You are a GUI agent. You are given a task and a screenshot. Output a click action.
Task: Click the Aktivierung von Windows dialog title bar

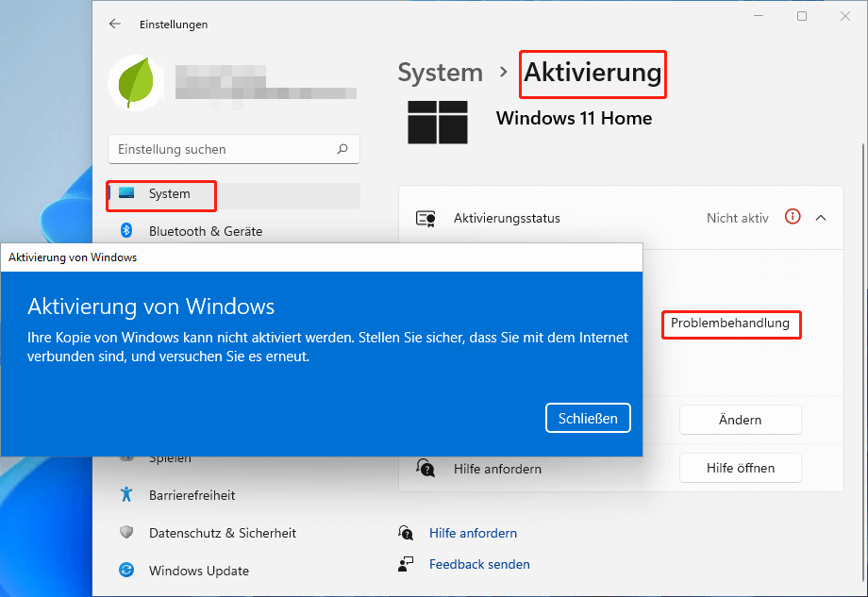tap(322, 257)
